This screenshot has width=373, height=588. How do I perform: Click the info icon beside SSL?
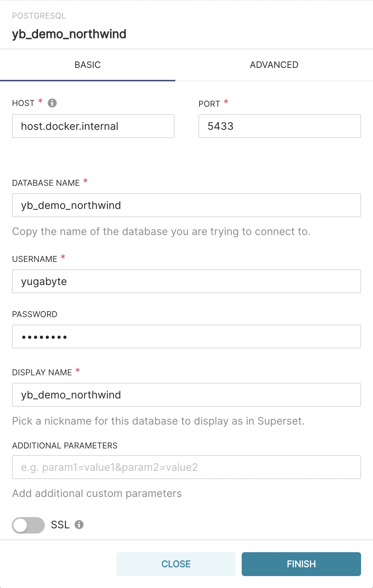[79, 525]
